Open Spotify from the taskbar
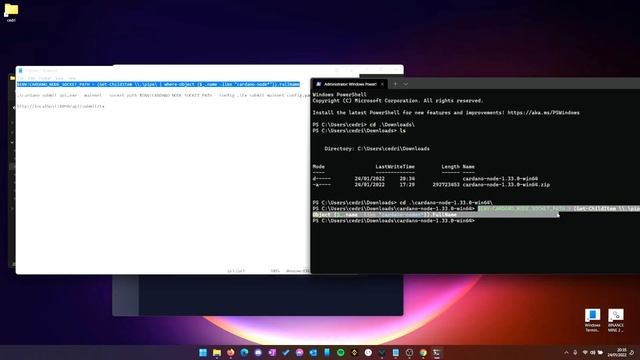Image resolution: width=640 pixels, height=360 pixels. 340,353
